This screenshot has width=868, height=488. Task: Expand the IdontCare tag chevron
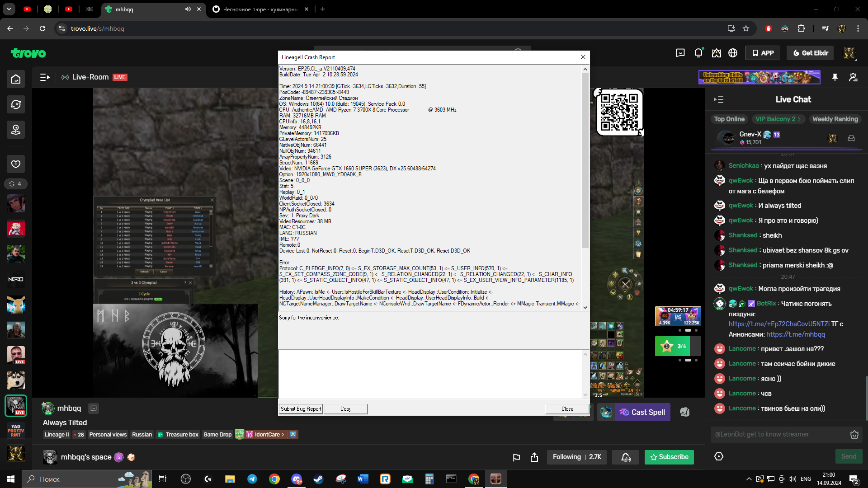pyautogui.click(x=283, y=435)
